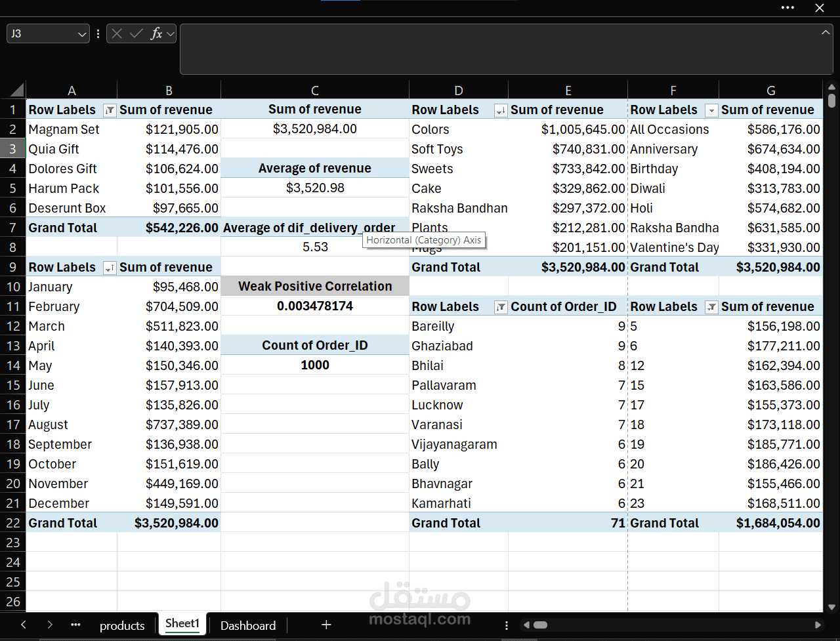The image size is (840, 641).
Task: Select the Magnam Set cell
Action: coord(72,129)
